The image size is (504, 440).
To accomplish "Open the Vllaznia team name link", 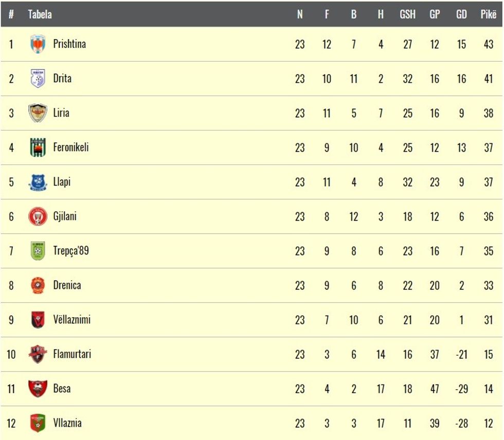I will click(67, 424).
